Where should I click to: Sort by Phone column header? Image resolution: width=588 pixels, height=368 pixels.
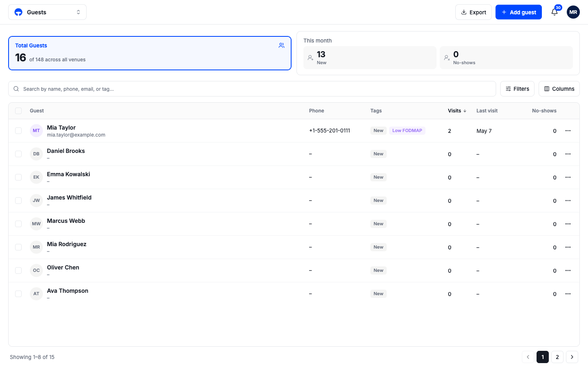point(316,111)
